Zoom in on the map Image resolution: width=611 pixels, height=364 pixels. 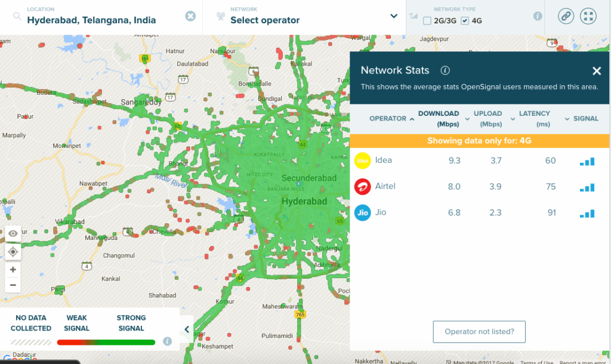tap(13, 270)
